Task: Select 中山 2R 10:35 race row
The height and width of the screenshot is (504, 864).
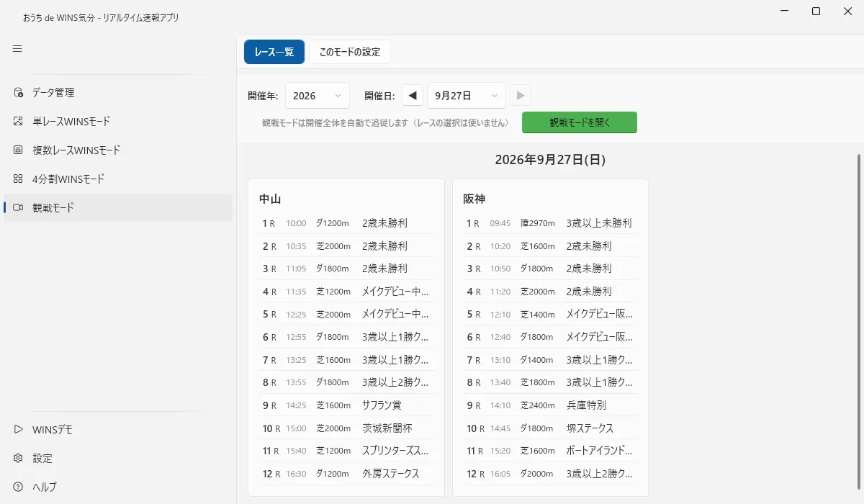Action: point(346,246)
